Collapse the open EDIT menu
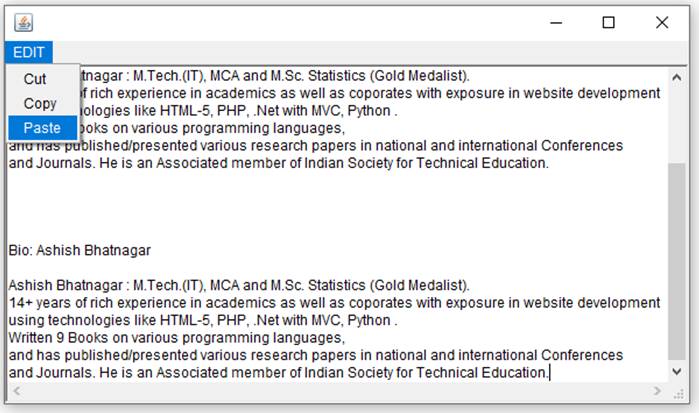 29,53
